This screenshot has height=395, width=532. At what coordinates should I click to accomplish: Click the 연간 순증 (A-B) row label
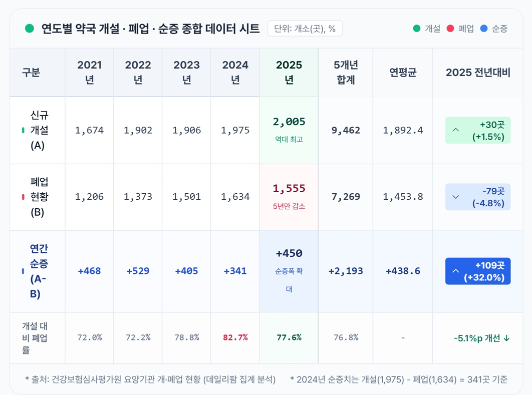click(x=39, y=271)
